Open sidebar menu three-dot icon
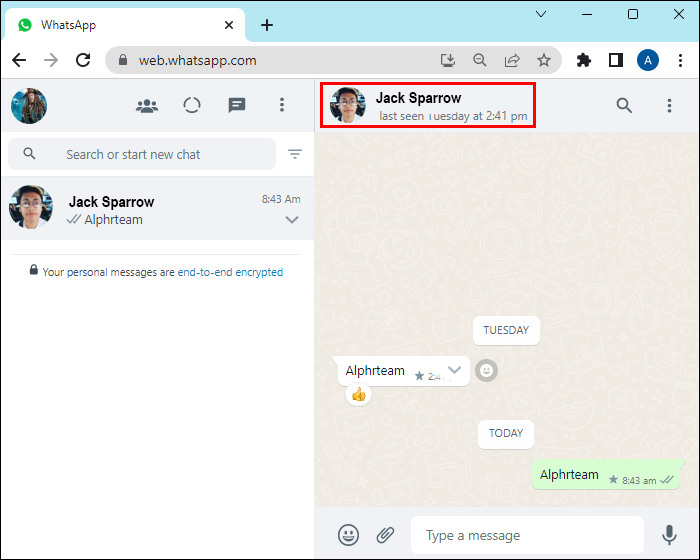Viewport: 700px width, 560px height. click(x=282, y=105)
